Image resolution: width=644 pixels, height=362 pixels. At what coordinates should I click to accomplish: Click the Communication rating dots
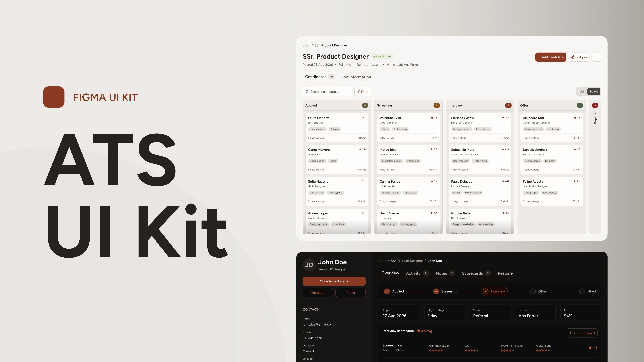coord(436,350)
